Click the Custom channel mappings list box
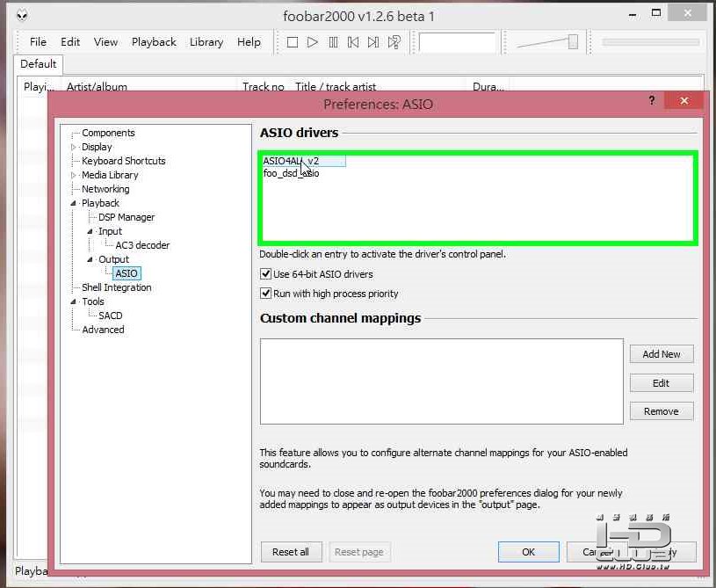716x588 pixels. click(x=442, y=381)
